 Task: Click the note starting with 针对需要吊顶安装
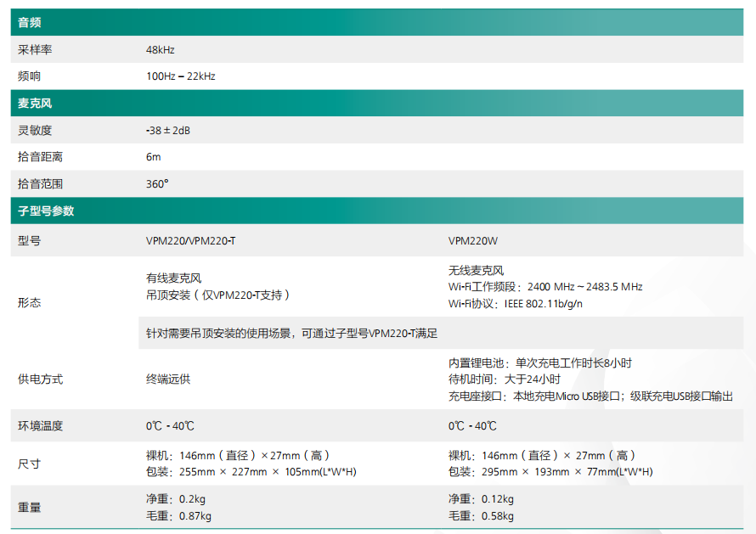coord(291,333)
